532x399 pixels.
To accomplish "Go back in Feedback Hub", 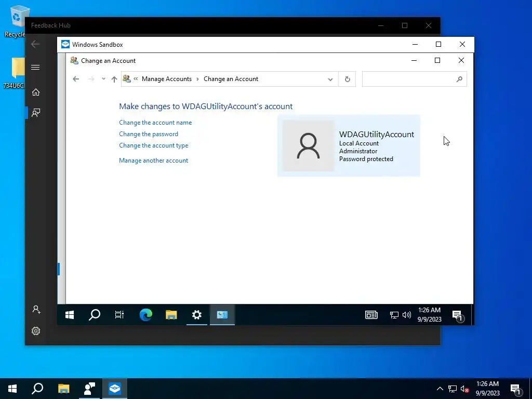I will click(x=35, y=44).
